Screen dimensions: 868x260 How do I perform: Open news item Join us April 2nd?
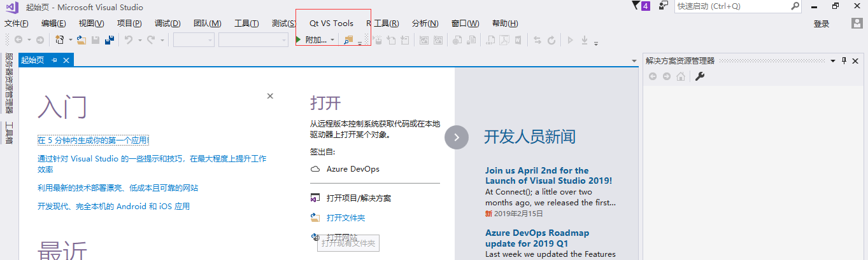548,175
